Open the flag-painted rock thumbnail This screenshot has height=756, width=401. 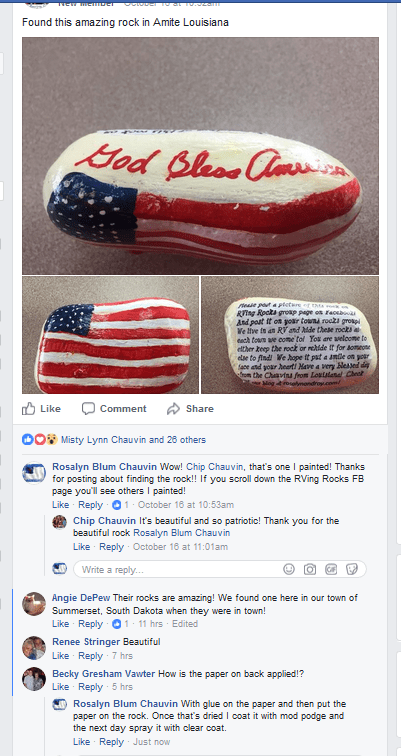110,335
